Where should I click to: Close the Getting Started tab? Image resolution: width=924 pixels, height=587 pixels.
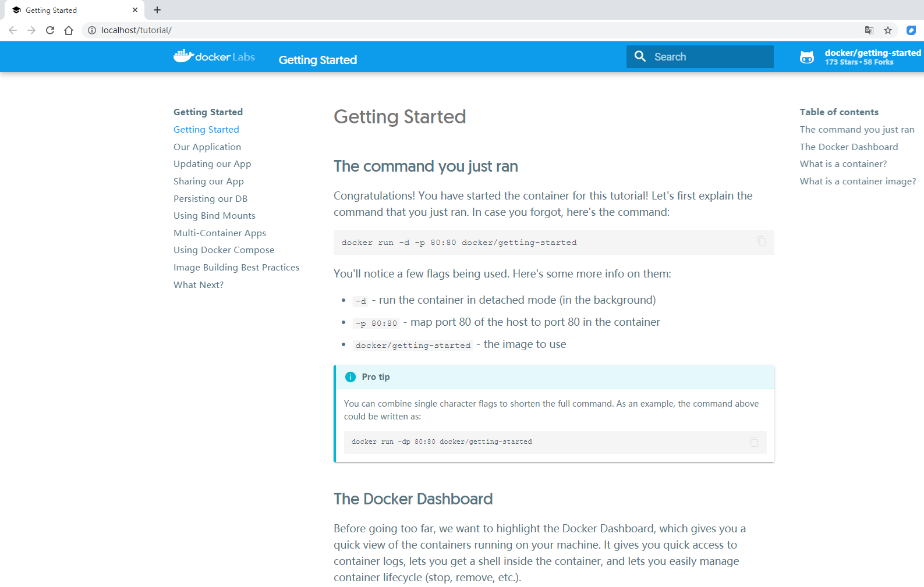(135, 10)
